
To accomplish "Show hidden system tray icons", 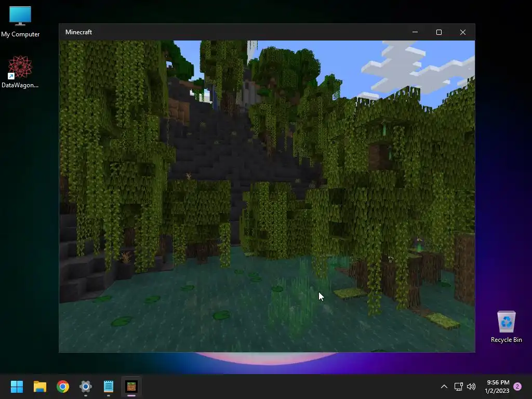I will pos(444,387).
